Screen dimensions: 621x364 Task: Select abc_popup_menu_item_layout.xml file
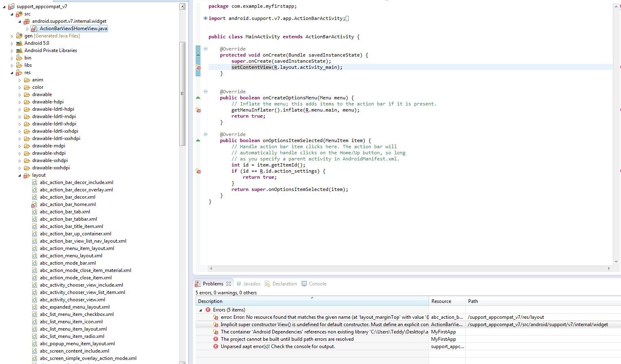tap(77, 344)
